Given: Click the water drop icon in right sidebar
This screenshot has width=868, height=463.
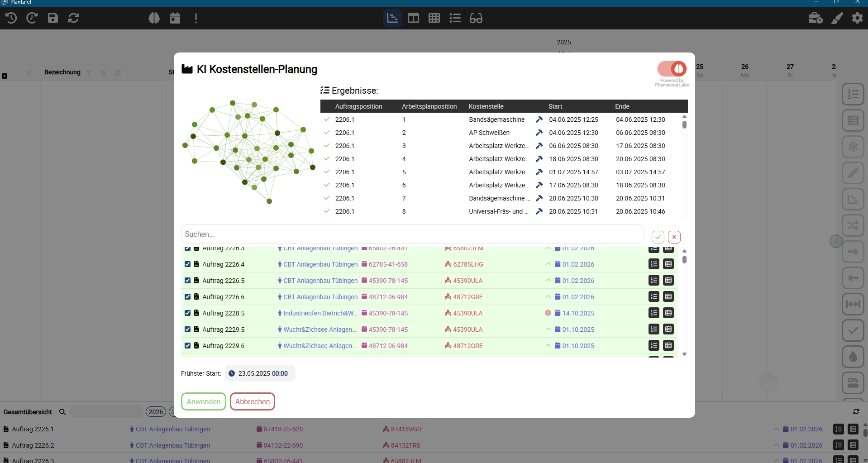Looking at the screenshot, I should click(853, 357).
